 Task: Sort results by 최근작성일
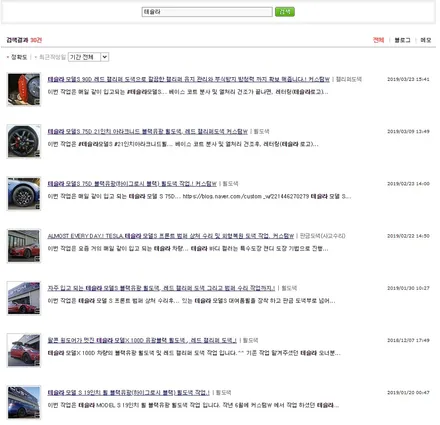coord(52,57)
